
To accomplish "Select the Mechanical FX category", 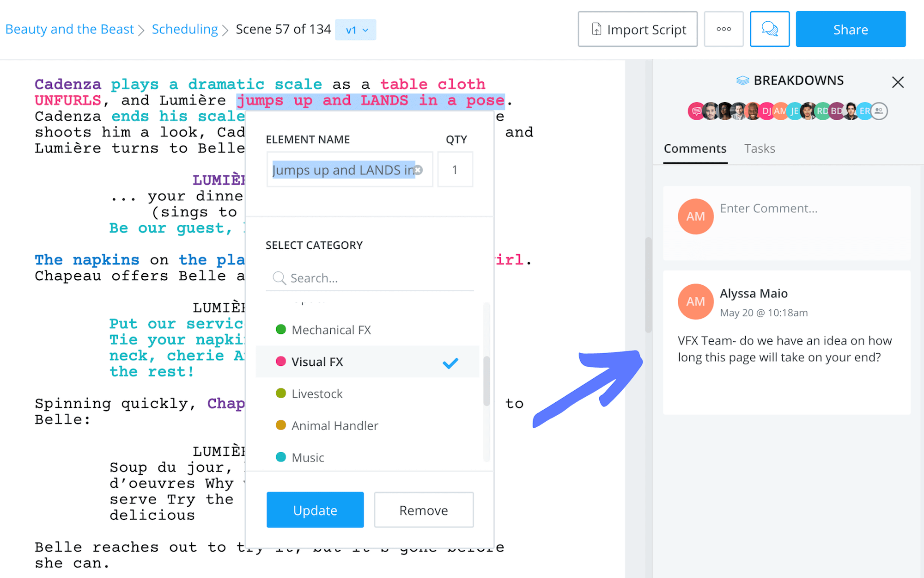I will point(331,330).
